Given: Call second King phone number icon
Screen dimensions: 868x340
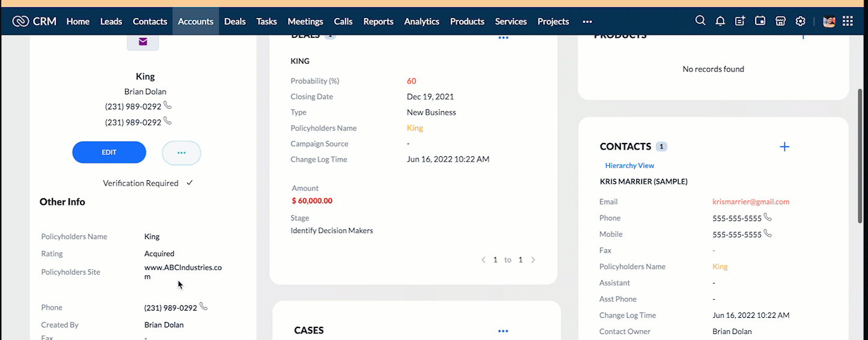Looking at the screenshot, I should [x=168, y=121].
